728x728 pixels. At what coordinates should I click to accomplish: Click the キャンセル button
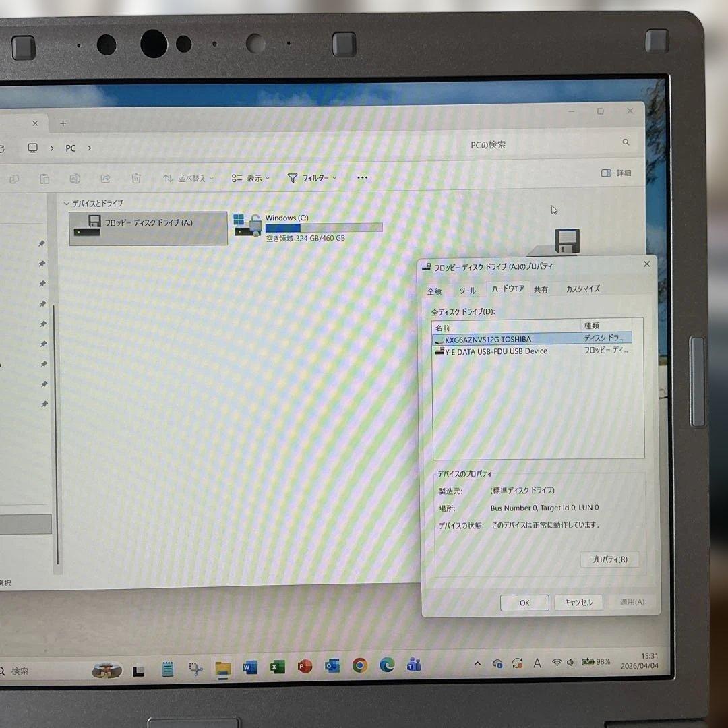tap(578, 602)
